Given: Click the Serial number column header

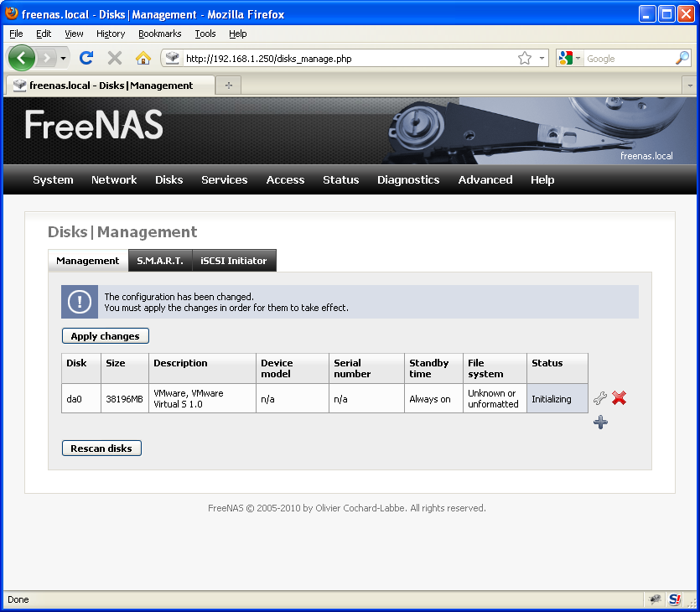Looking at the screenshot, I should (x=366, y=368).
